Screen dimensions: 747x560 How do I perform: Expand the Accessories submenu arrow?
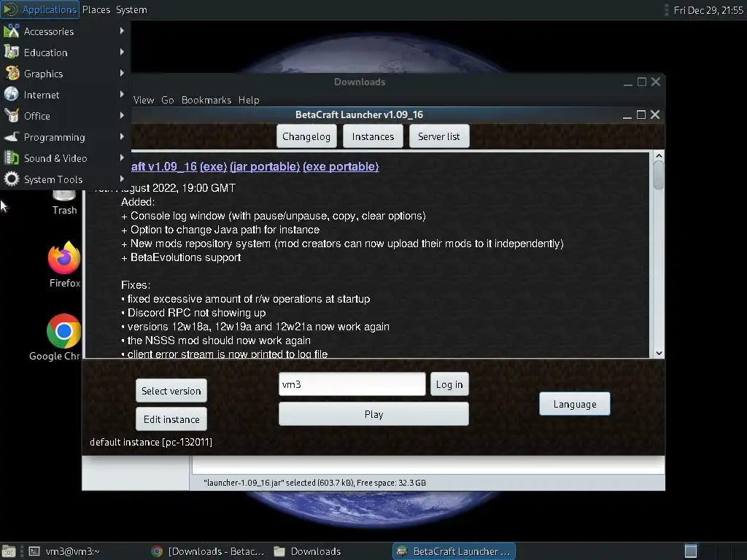coord(122,31)
